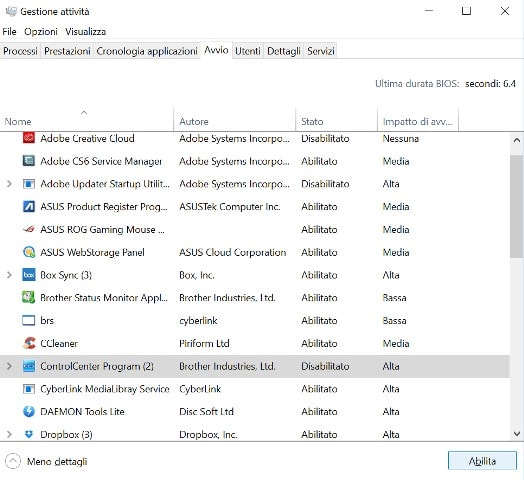Click the Adobe Creative Cloud icon

click(x=29, y=138)
